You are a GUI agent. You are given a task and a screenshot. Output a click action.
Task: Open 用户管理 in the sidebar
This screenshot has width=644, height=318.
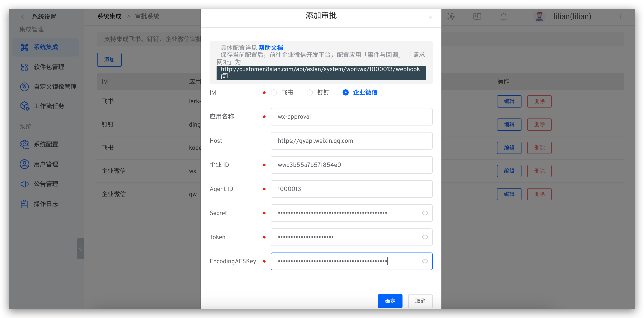pos(46,164)
